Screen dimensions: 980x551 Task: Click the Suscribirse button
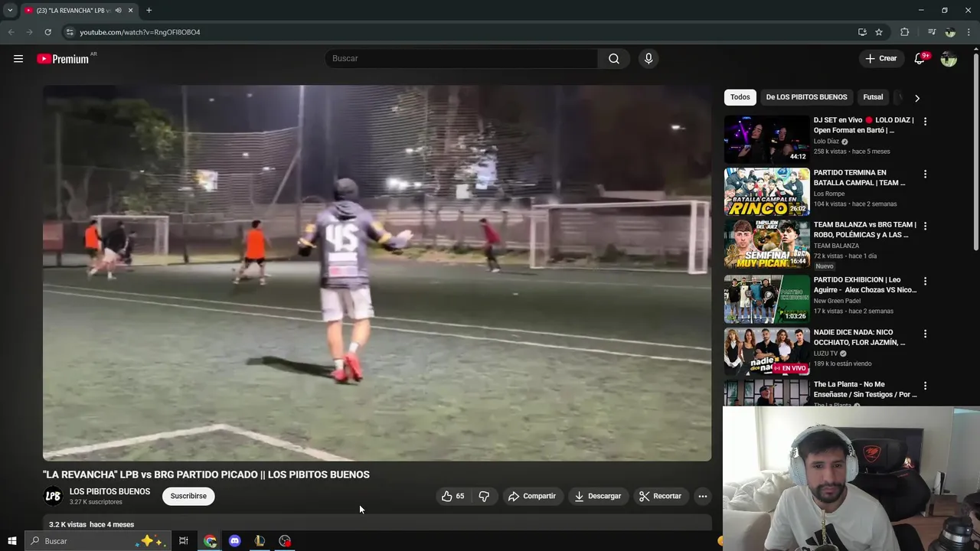188,496
